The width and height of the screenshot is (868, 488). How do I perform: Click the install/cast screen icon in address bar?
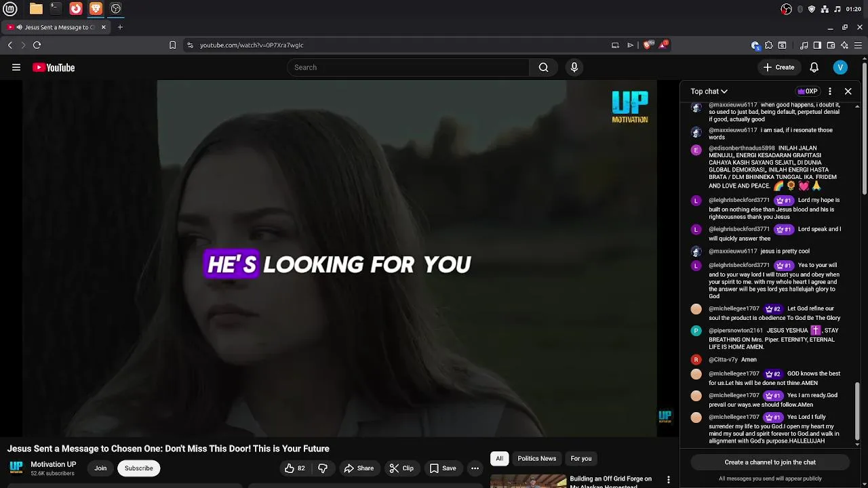pyautogui.click(x=615, y=45)
